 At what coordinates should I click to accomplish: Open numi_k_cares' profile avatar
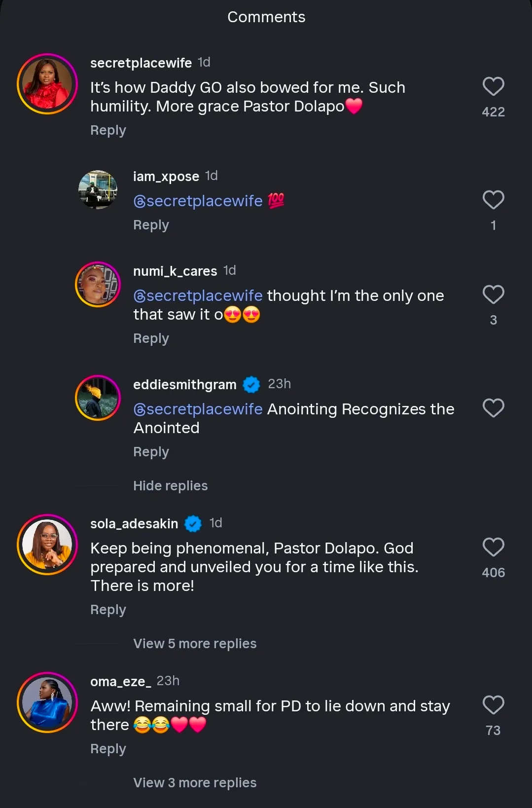pos(98,285)
